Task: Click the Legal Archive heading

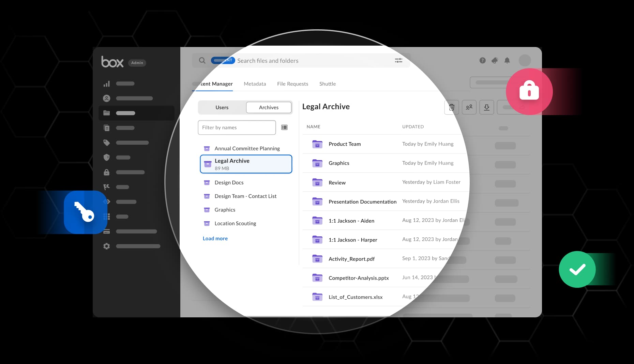Action: (326, 107)
